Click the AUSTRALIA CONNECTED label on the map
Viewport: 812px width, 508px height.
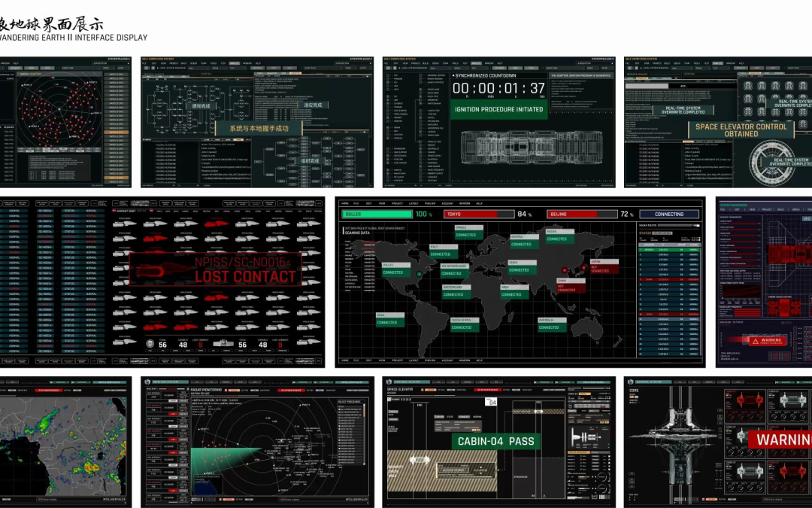coord(552,324)
